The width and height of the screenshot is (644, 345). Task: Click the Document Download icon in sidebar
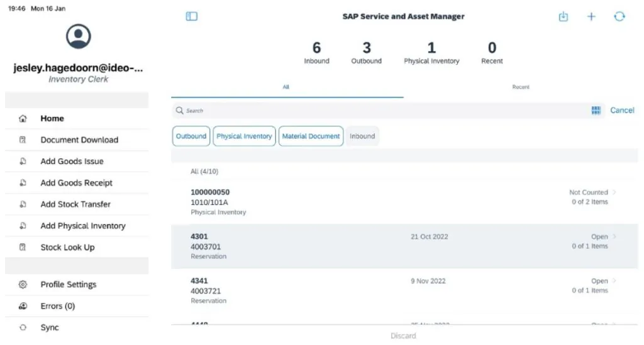click(23, 140)
